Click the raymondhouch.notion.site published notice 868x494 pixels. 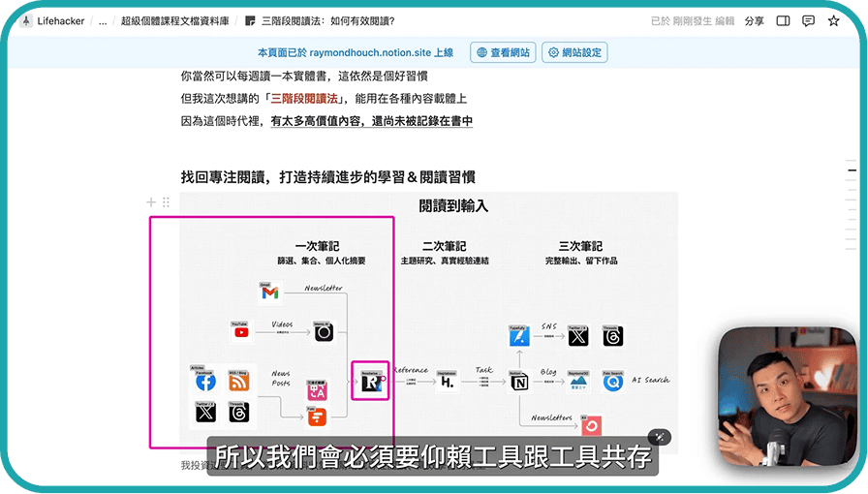[356, 52]
